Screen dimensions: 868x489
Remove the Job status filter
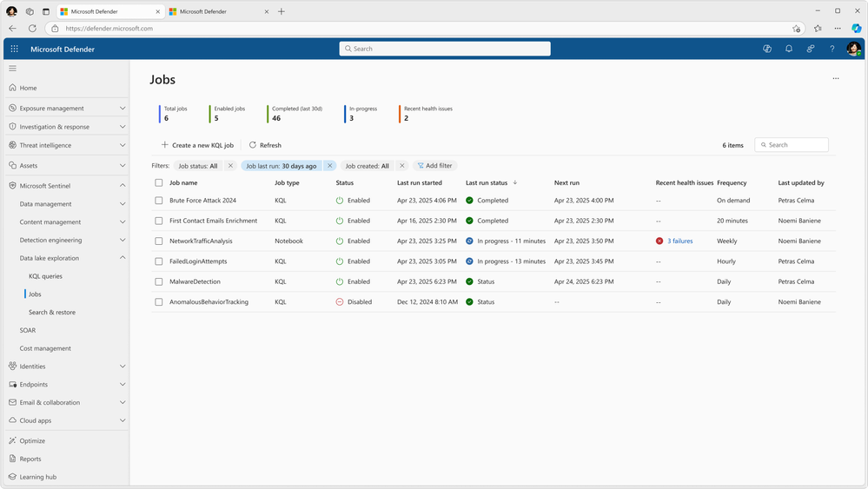click(x=231, y=165)
